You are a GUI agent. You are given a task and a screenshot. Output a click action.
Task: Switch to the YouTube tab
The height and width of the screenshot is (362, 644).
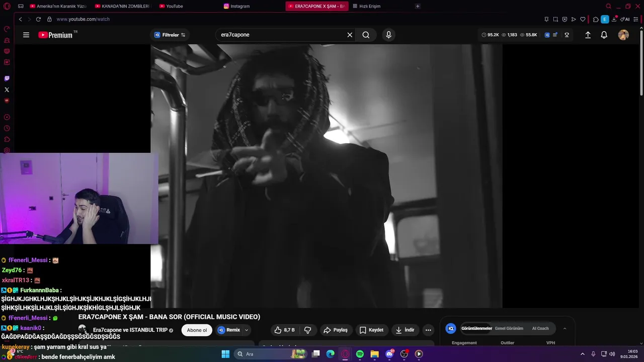click(187, 6)
